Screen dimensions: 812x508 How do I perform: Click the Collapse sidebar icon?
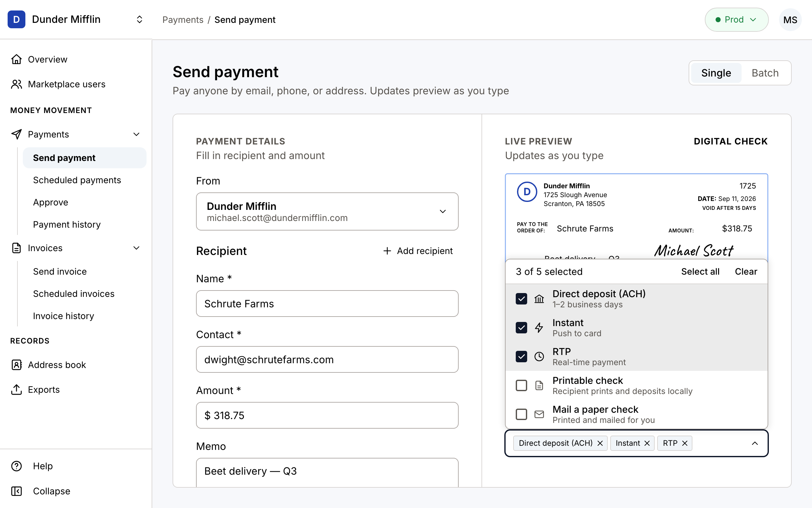coord(16,491)
